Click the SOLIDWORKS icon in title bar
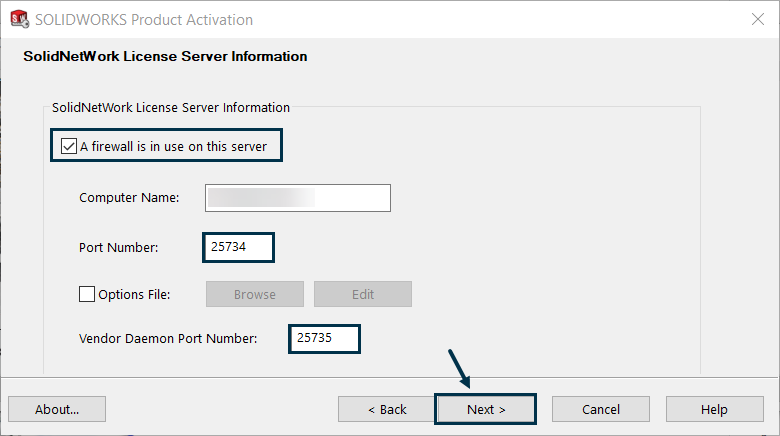780x436 pixels. click(x=20, y=19)
